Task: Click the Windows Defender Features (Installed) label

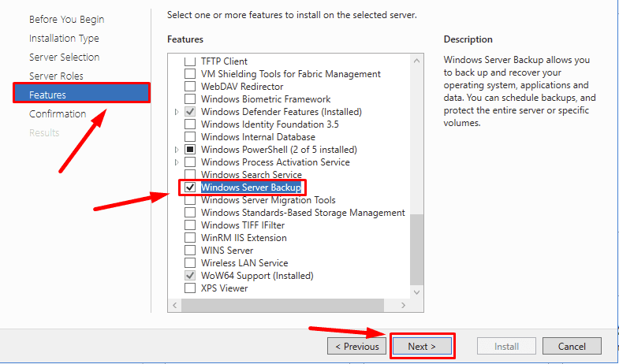Action: [x=282, y=112]
